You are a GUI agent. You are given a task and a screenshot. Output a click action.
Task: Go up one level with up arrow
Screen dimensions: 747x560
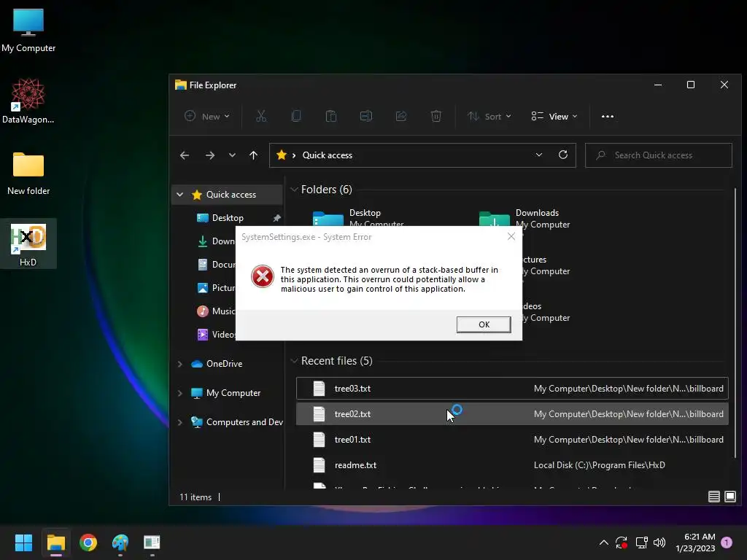point(253,155)
